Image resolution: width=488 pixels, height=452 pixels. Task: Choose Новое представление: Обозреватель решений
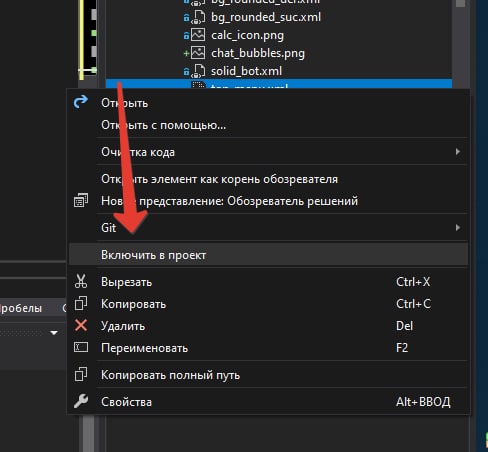point(268,201)
